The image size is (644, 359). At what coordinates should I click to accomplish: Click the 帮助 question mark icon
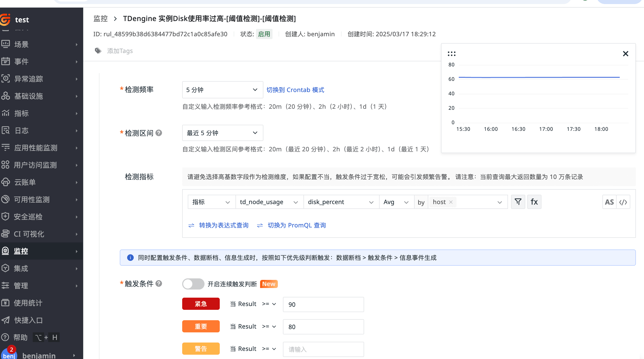click(x=6, y=337)
